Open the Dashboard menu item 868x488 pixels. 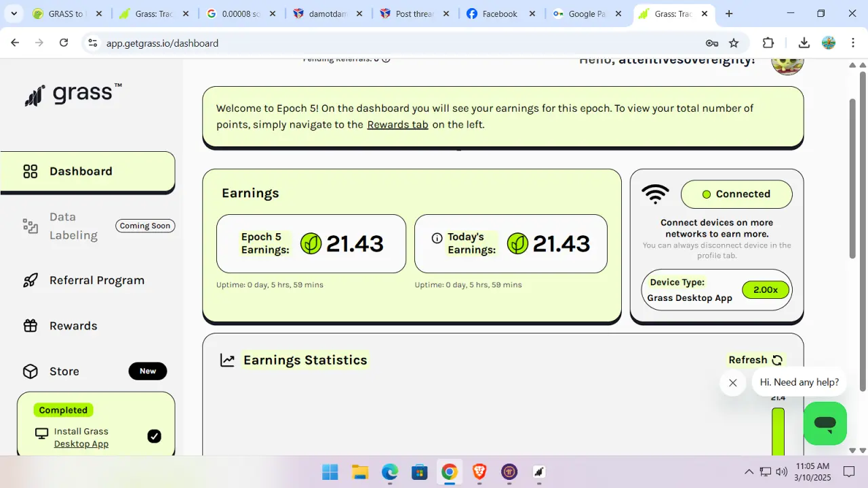pyautogui.click(x=87, y=172)
